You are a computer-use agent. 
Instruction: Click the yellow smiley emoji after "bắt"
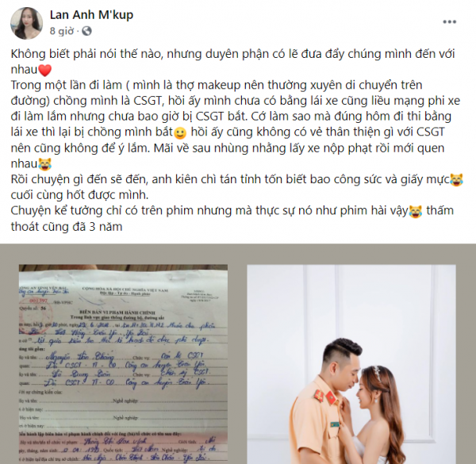180,133
